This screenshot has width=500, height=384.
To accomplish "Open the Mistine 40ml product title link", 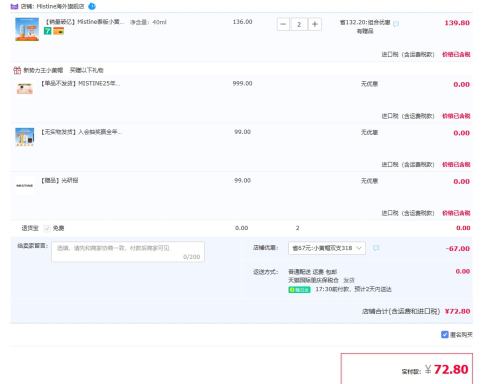I will pos(84,22).
